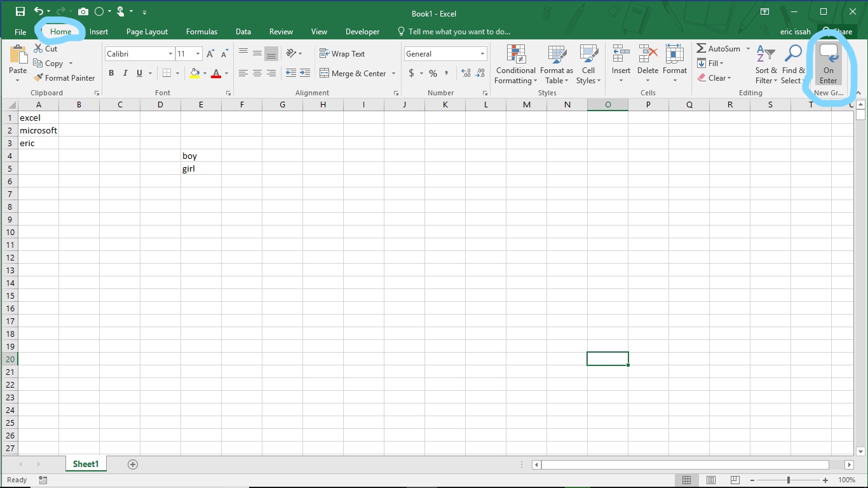The height and width of the screenshot is (488, 868).
Task: Switch to Page Break Preview view toggle
Action: coord(734,480)
